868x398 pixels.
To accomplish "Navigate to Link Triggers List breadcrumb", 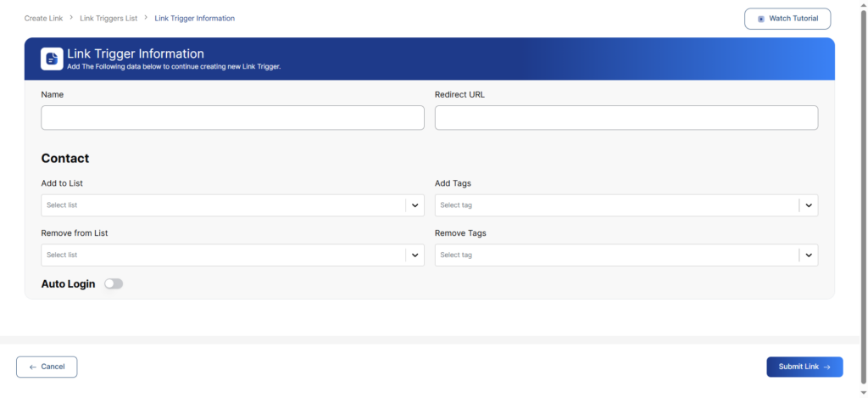I will pos(108,18).
